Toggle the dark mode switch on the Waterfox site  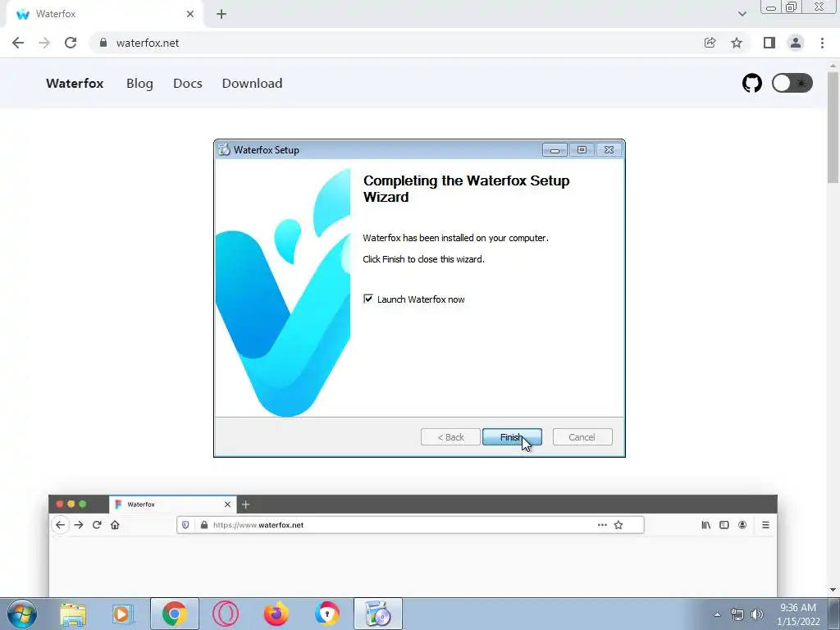click(792, 83)
